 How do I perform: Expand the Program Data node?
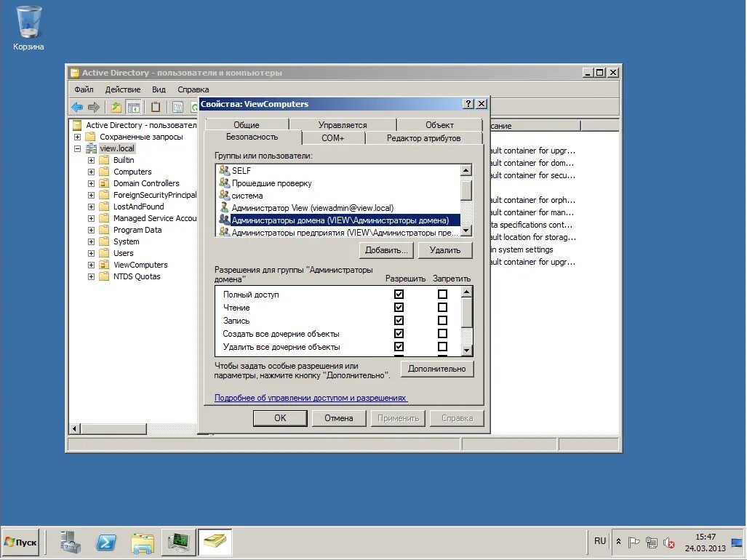(91, 231)
